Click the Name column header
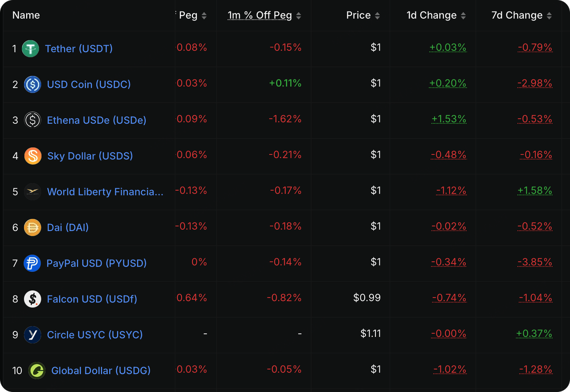This screenshot has height=392, width=570. (26, 15)
